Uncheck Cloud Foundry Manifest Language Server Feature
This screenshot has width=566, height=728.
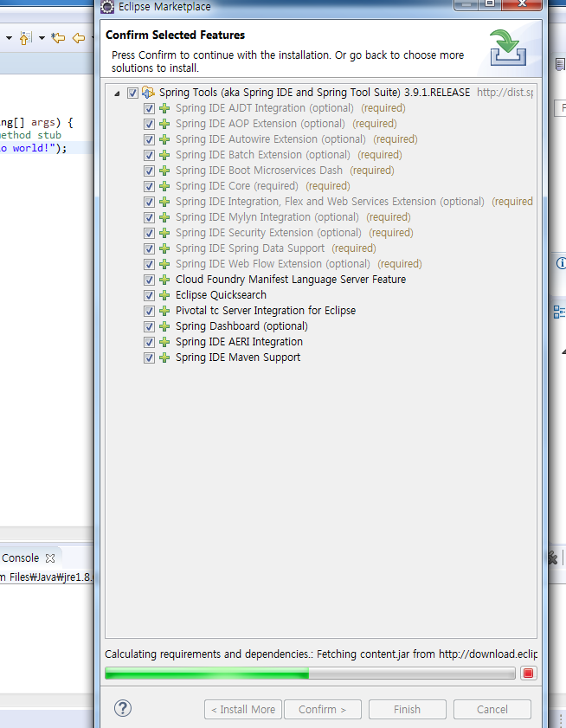click(x=149, y=280)
